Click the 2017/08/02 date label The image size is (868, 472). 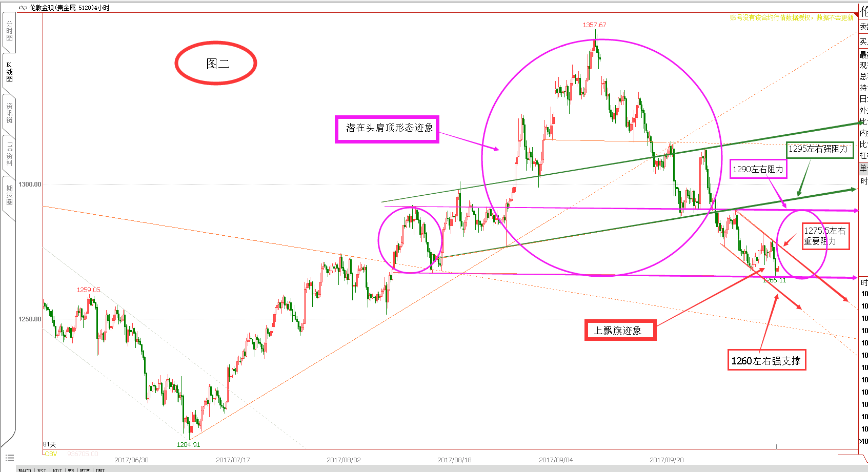(344, 460)
